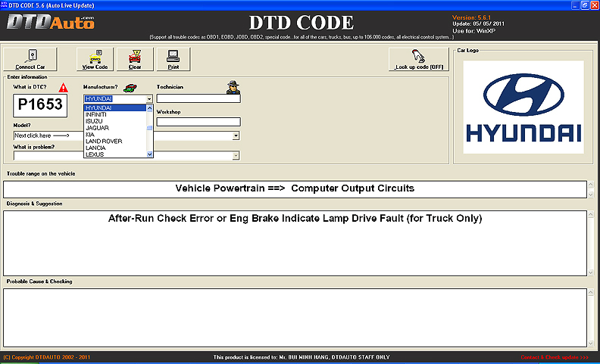The width and height of the screenshot is (600, 364).
Task: Click manufacturer list scroll up arrow
Action: point(149,108)
